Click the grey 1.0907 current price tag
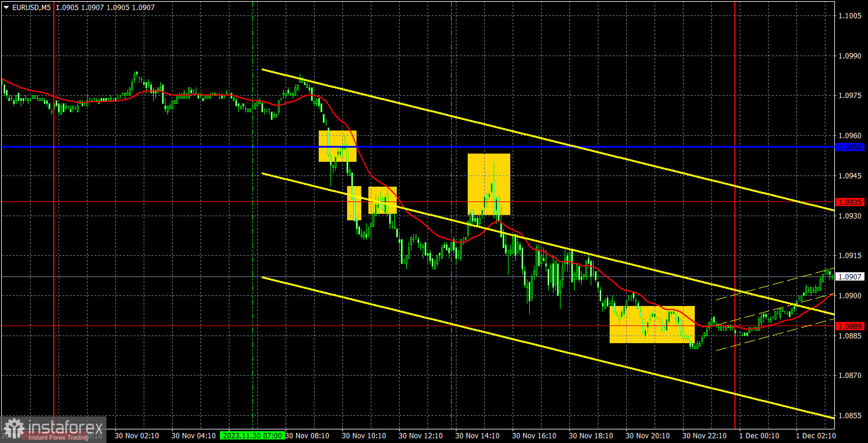 click(x=850, y=276)
